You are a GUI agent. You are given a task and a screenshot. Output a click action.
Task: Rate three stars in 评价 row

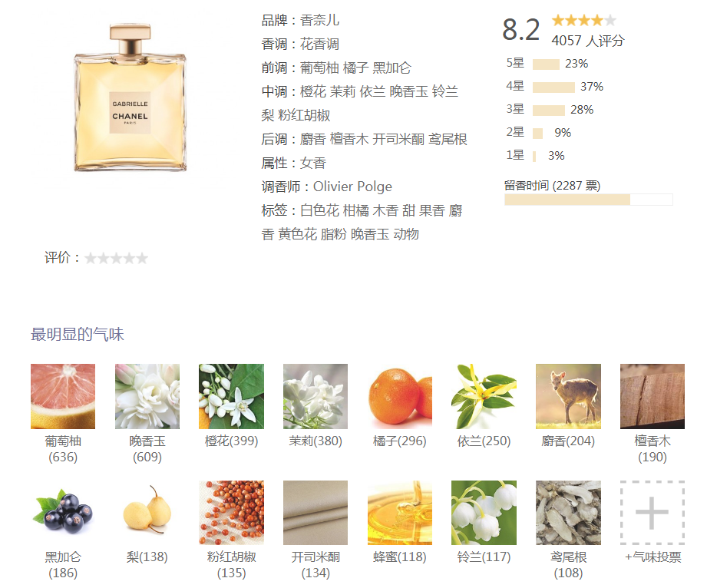[117, 259]
